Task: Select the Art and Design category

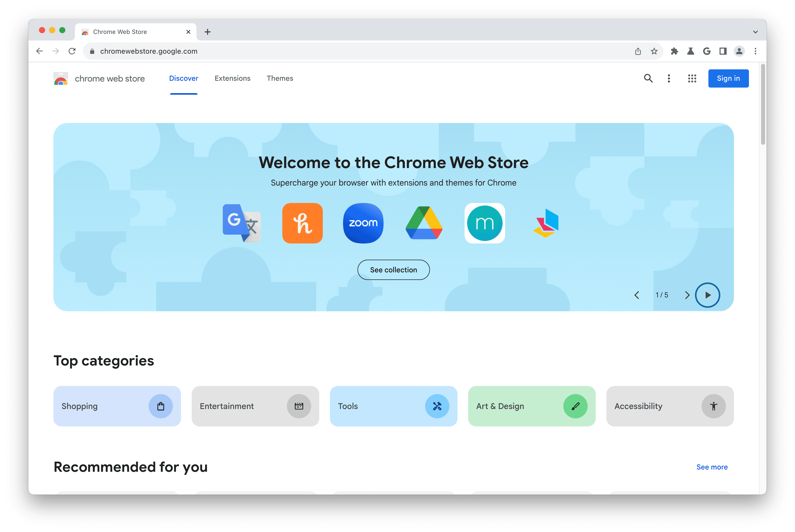Action: (531, 406)
